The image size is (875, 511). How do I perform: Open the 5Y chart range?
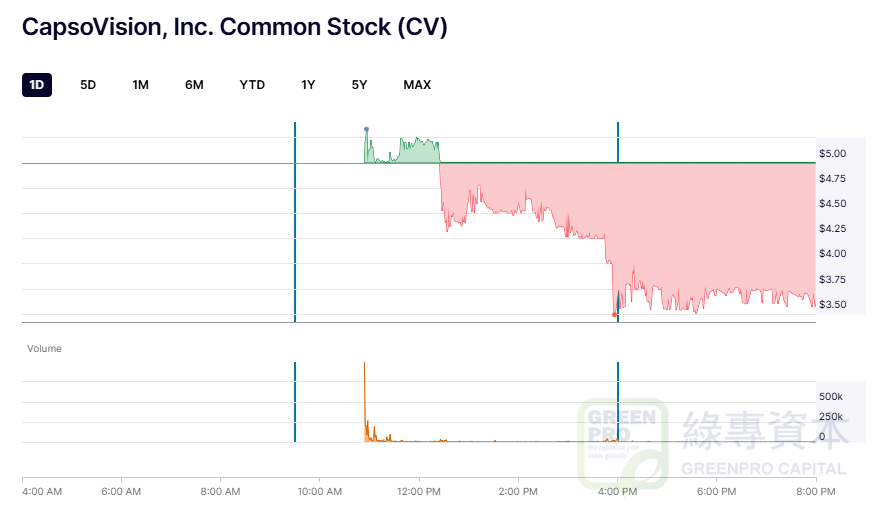tap(360, 85)
